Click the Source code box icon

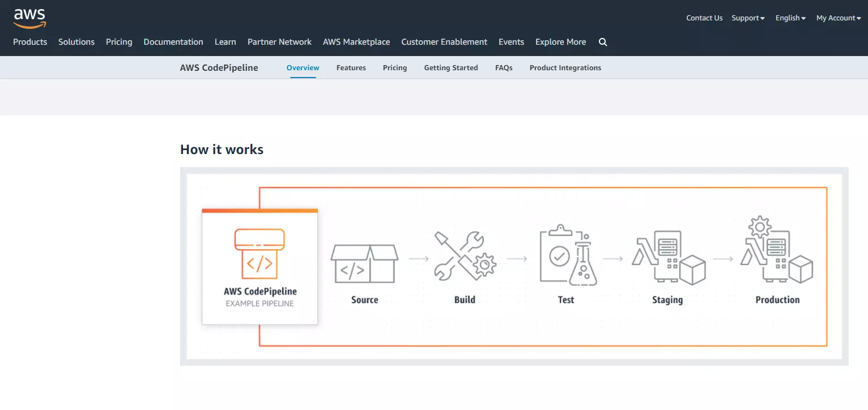(364, 263)
